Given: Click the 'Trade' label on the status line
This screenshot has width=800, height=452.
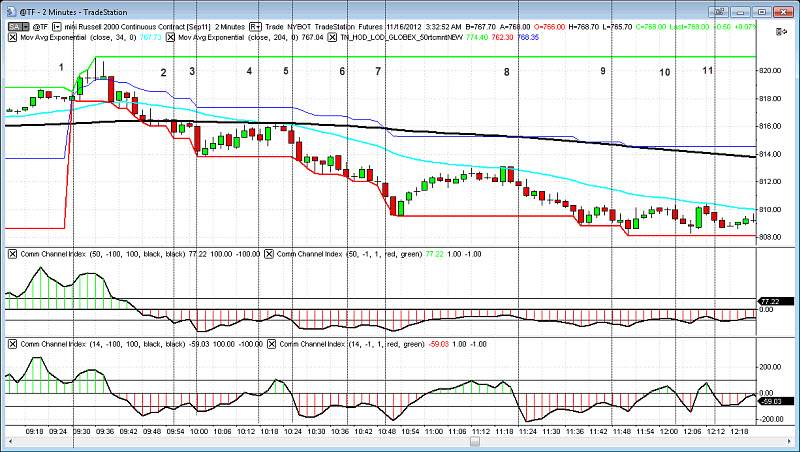Looking at the screenshot, I should 274,27.
